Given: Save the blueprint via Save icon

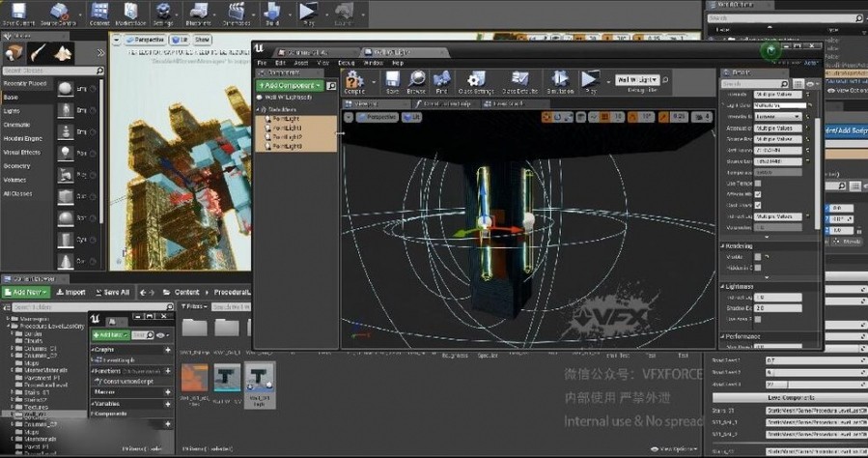Looking at the screenshot, I should [x=392, y=82].
